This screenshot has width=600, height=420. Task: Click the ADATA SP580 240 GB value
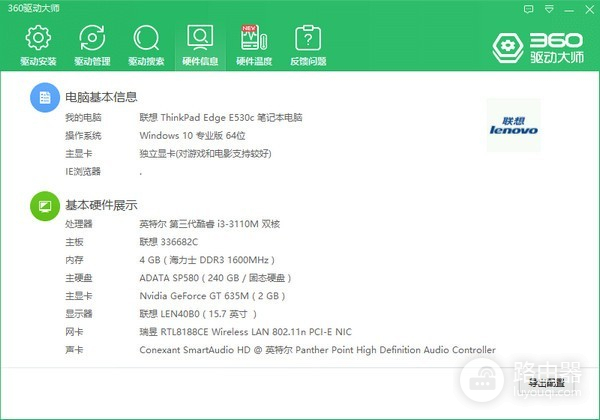(x=215, y=278)
